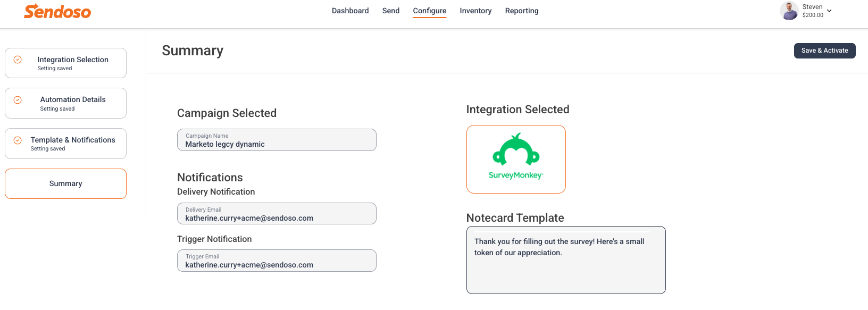868x310 pixels.
Task: Select the SurveyMonkey integration card
Action: [x=516, y=159]
